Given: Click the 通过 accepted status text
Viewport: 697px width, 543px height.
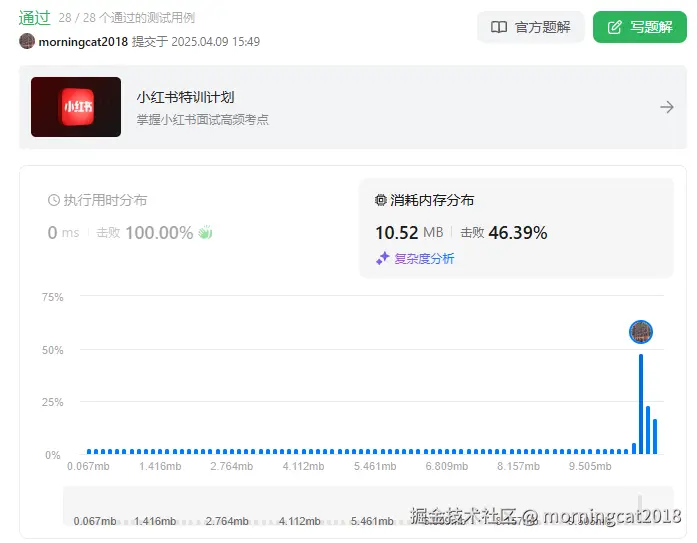Looking at the screenshot, I should (35, 18).
